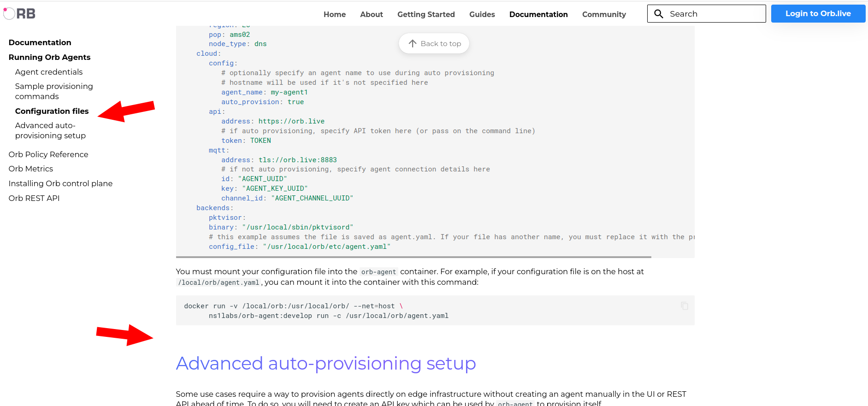Click the agent_name: my-agent1 line
The image size is (868, 406).
pyautogui.click(x=265, y=92)
